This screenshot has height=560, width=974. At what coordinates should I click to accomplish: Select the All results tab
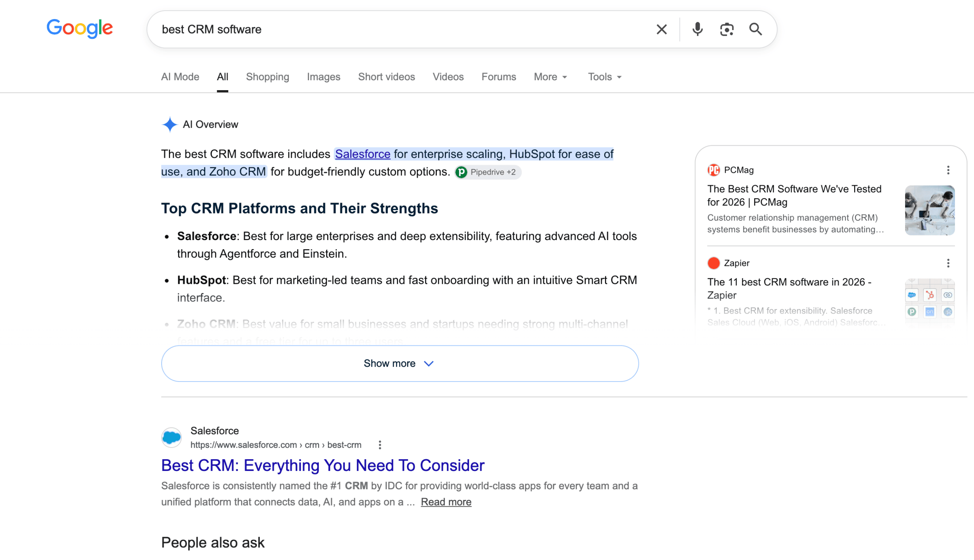tap(222, 77)
